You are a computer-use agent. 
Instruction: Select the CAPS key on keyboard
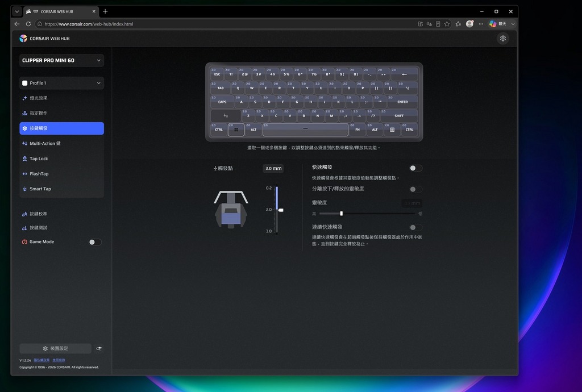click(222, 102)
